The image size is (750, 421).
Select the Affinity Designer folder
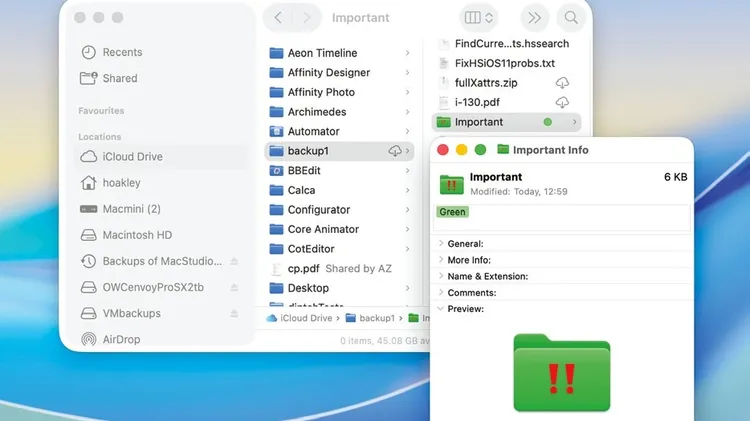tap(328, 73)
